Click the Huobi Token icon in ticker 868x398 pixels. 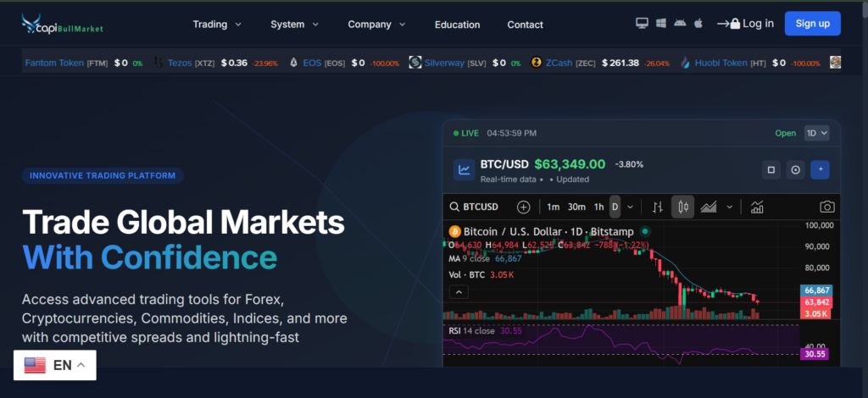[685, 63]
